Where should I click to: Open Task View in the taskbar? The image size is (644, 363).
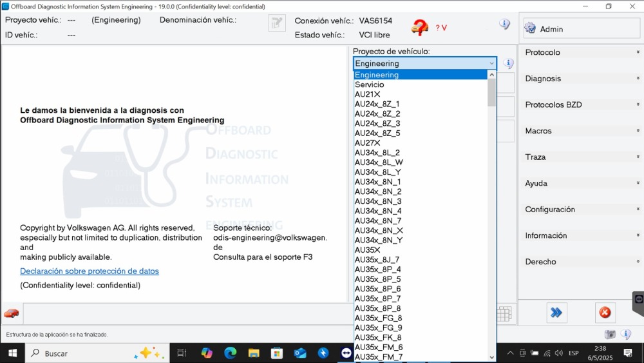(182, 353)
